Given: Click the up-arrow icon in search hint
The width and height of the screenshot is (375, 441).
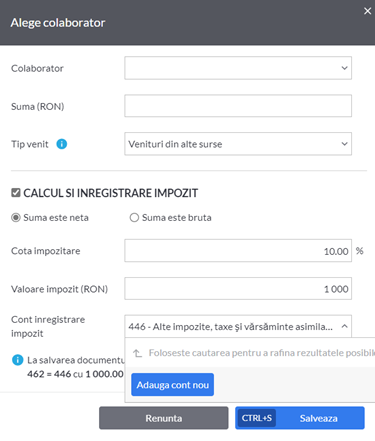Looking at the screenshot, I should (137, 353).
